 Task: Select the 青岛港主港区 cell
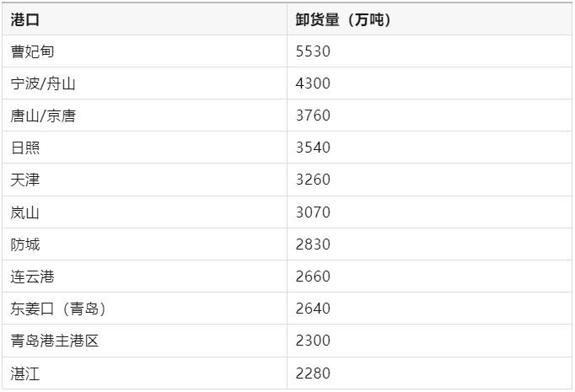coord(144,341)
